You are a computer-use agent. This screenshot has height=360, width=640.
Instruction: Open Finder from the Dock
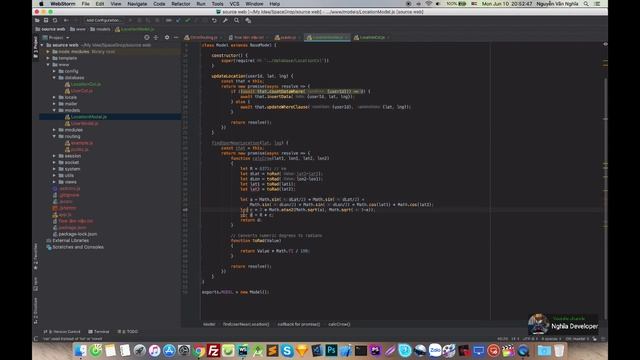[x=80, y=351]
